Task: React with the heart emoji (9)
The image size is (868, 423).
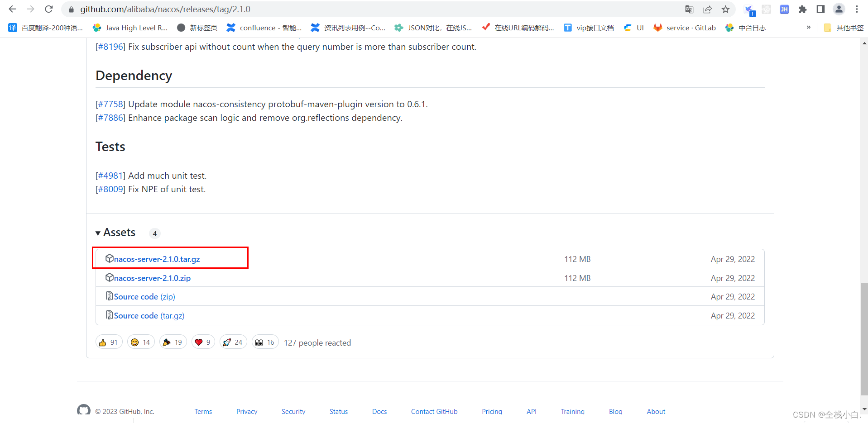Action: click(x=203, y=342)
